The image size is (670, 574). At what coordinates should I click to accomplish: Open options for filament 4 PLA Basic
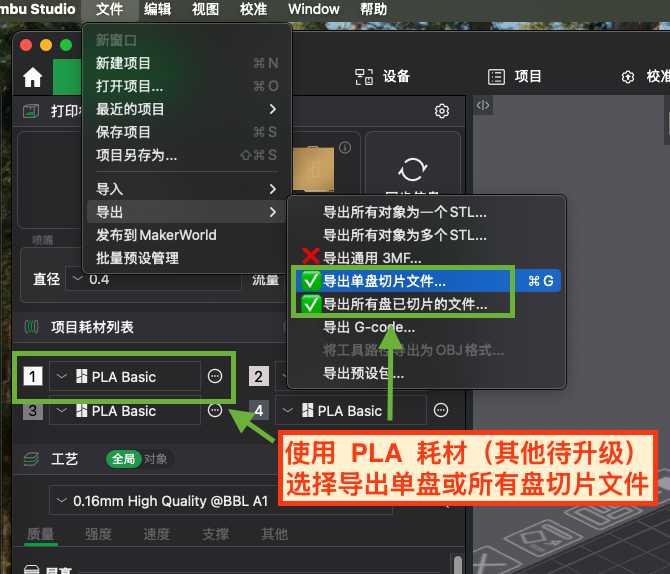pos(441,410)
